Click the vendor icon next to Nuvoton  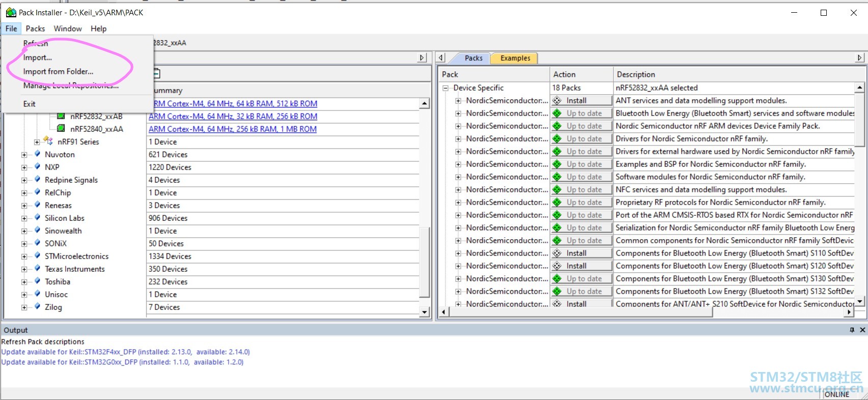[x=37, y=154]
